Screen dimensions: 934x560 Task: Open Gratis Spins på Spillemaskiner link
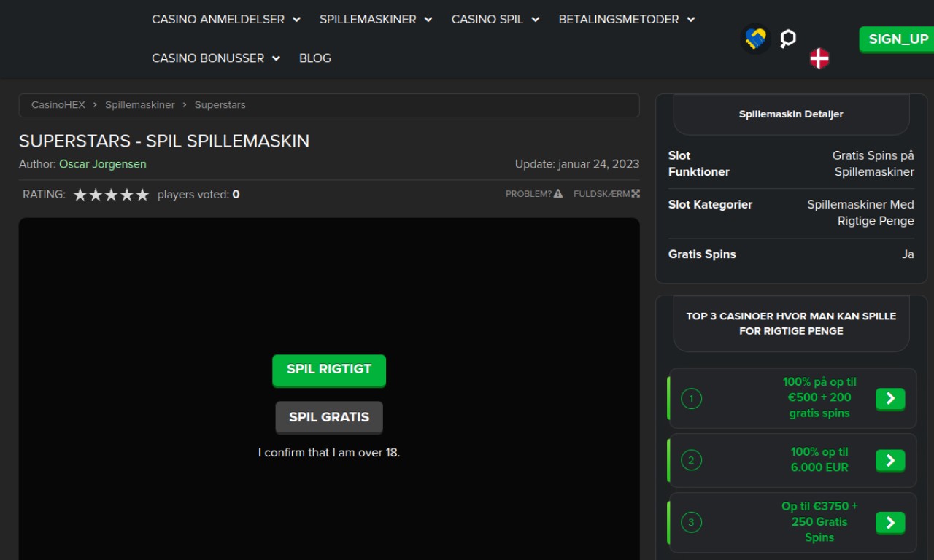click(873, 164)
